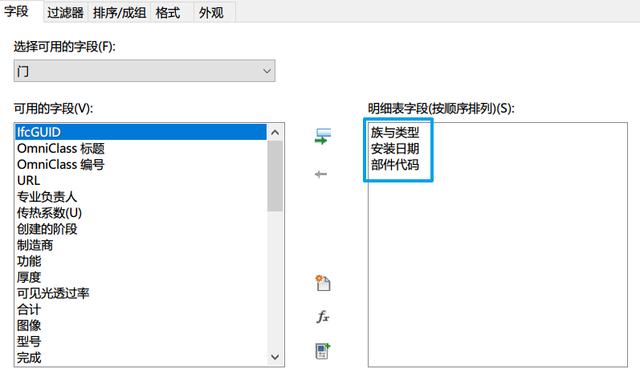Click the scroll up arrow in available fields
Viewport: 640px width, 373px height.
[x=275, y=132]
